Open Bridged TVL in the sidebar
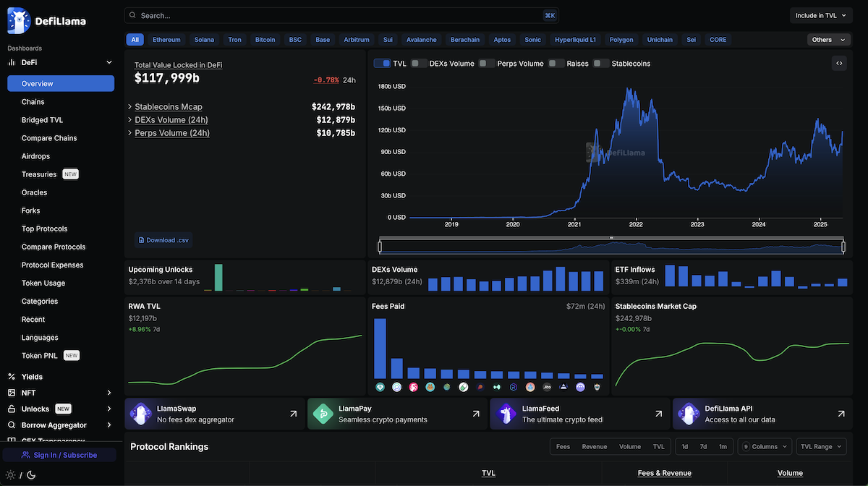 coord(42,120)
